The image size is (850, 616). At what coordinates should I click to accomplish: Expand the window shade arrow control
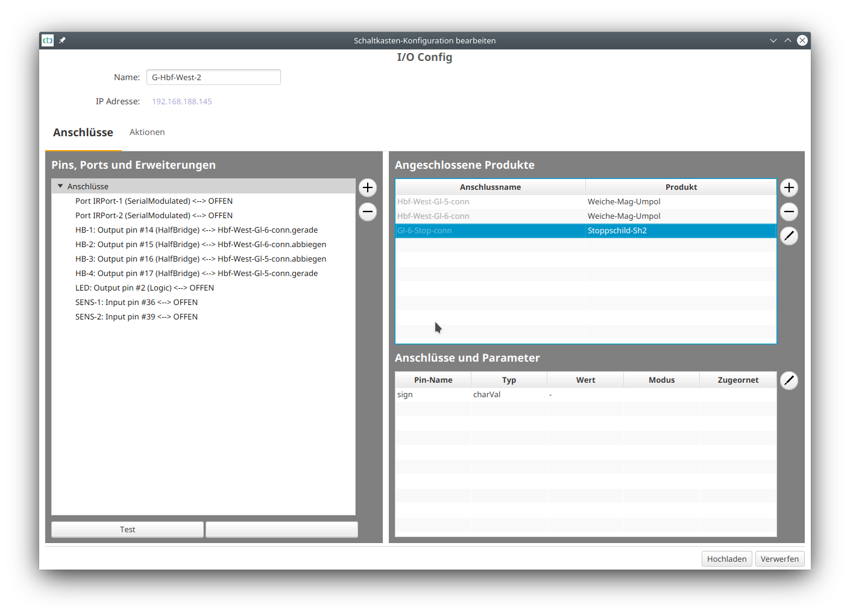pyautogui.click(x=788, y=40)
